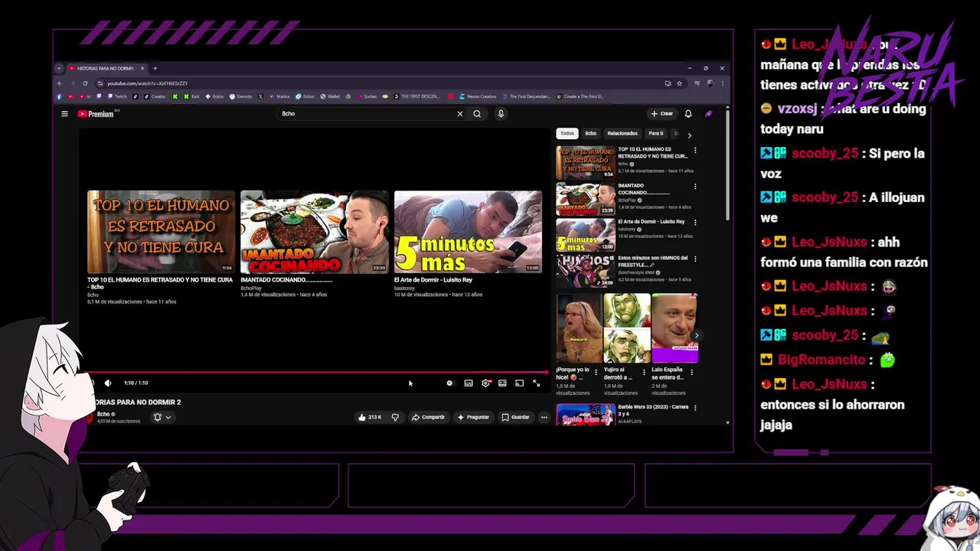This screenshot has height=551, width=980.
Task: Open the Chrome tab search dropdown
Action: (59, 68)
